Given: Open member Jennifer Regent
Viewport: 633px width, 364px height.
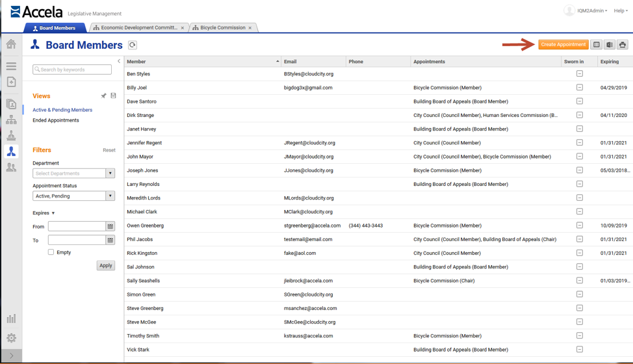Looking at the screenshot, I should [144, 143].
